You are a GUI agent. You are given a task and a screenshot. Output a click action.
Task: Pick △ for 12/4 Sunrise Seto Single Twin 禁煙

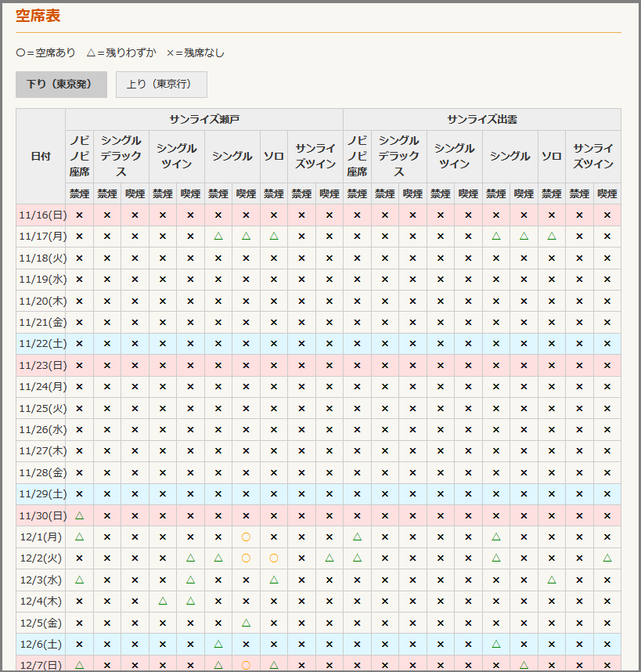163,602
